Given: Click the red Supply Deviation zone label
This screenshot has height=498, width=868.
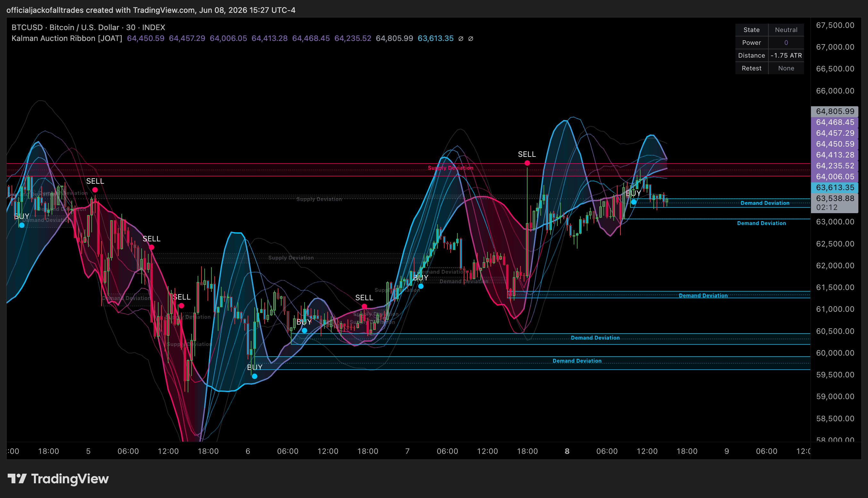Looking at the screenshot, I should pos(450,168).
